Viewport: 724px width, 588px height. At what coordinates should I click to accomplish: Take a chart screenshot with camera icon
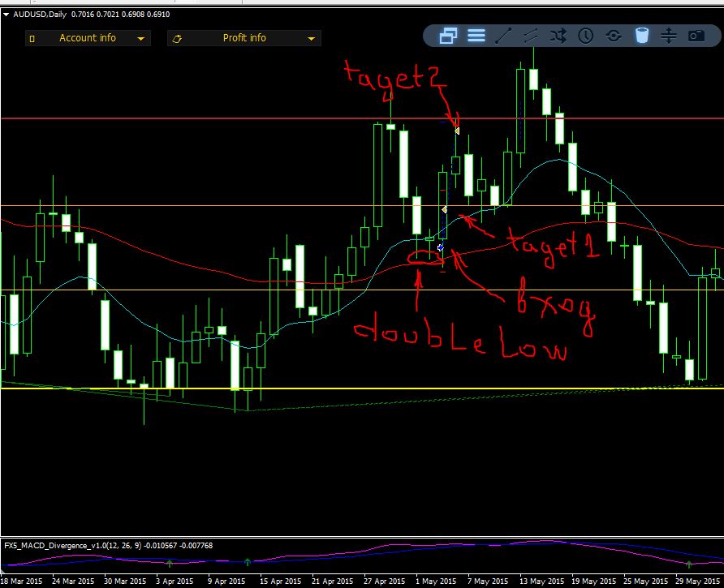coord(696,36)
